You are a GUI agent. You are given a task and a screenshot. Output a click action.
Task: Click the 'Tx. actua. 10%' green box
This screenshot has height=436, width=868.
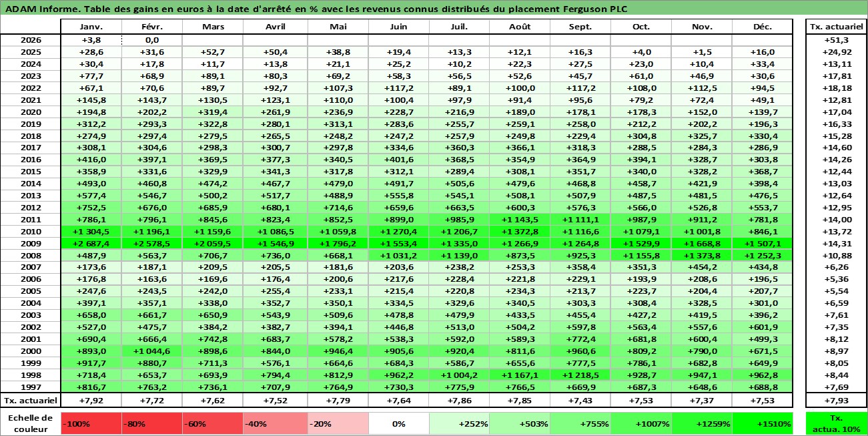(836, 423)
